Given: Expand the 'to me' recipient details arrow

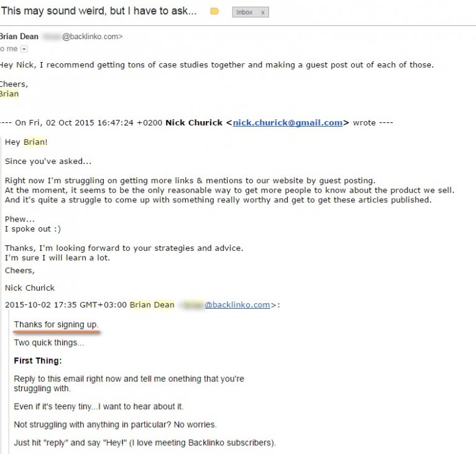Looking at the screenshot, I should [x=24, y=48].
